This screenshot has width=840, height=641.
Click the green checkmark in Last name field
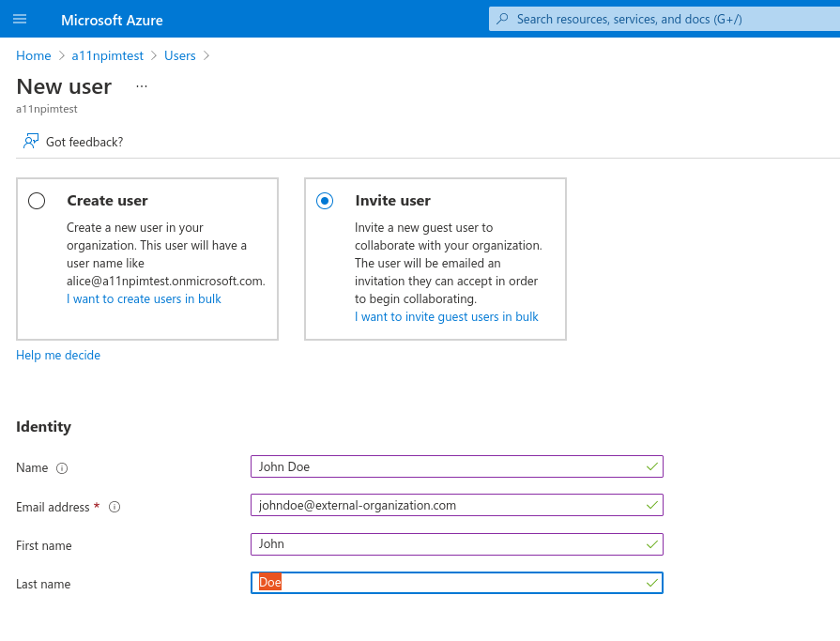(652, 583)
